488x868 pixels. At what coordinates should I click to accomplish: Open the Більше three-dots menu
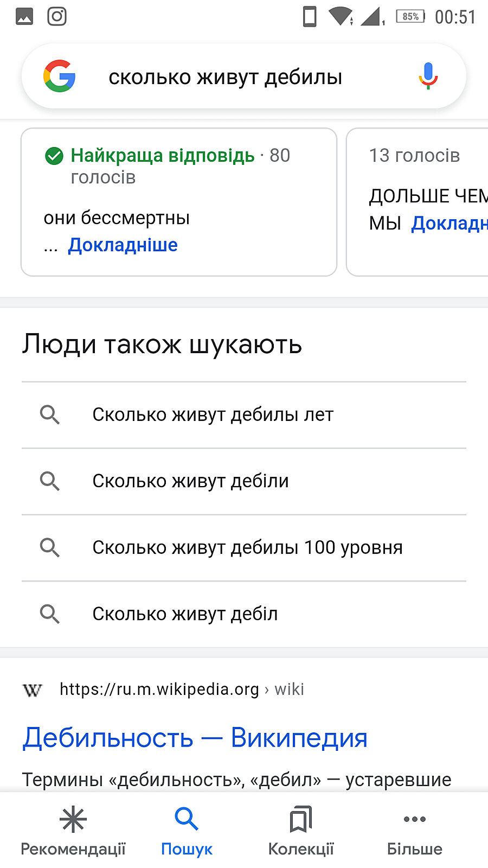click(415, 831)
